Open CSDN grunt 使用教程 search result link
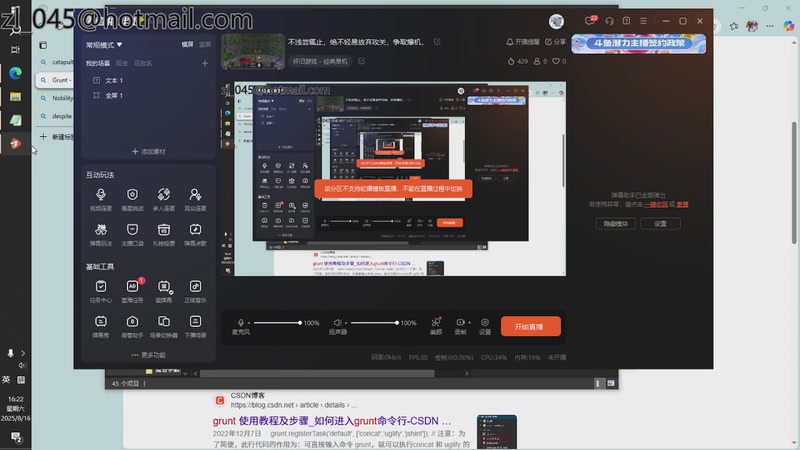 [332, 421]
